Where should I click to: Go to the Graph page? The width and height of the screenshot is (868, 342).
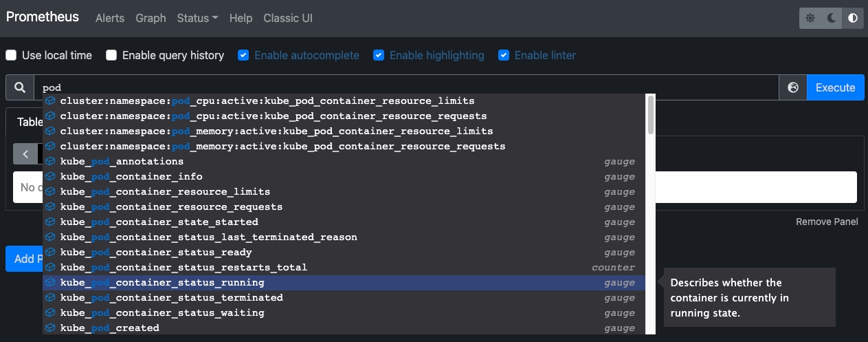[x=151, y=18]
